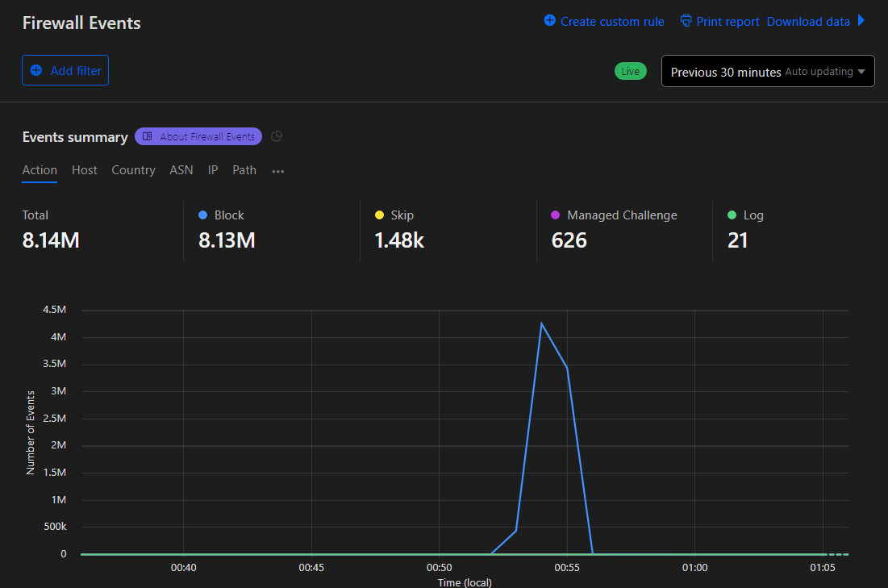Click the plus icon beside Create custom rule
Screen dimensions: 888x588
[549, 21]
